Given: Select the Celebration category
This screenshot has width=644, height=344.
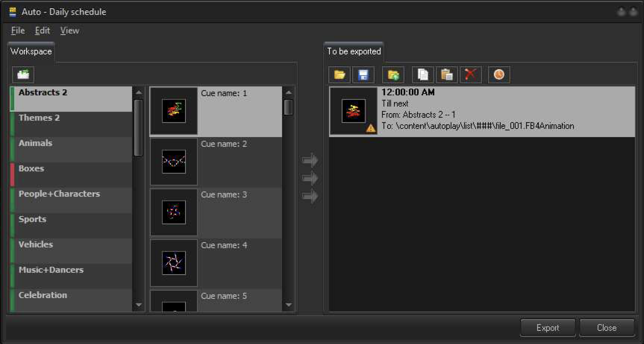Looking at the screenshot, I should point(71,301).
